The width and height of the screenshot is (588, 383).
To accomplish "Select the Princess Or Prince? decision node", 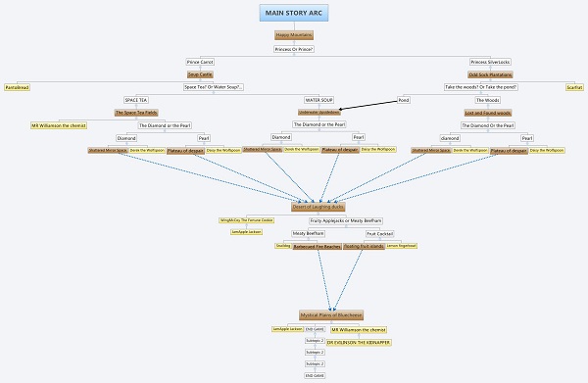I will click(294, 49).
